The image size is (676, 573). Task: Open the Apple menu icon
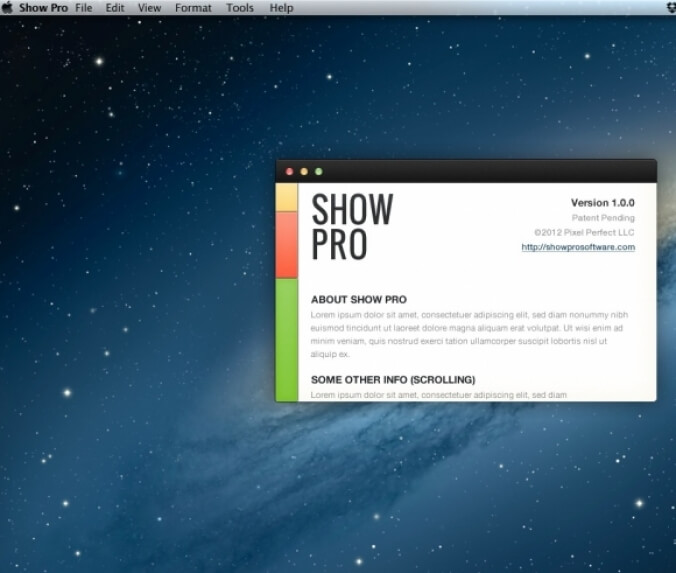tap(7, 8)
